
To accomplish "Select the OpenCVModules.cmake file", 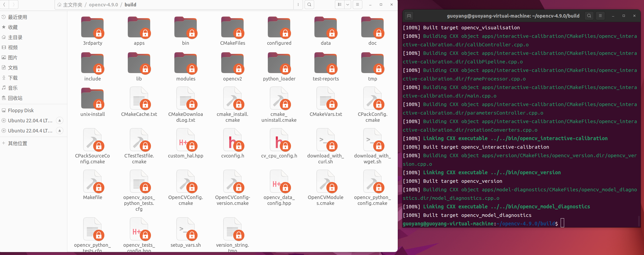I will coord(326,188).
